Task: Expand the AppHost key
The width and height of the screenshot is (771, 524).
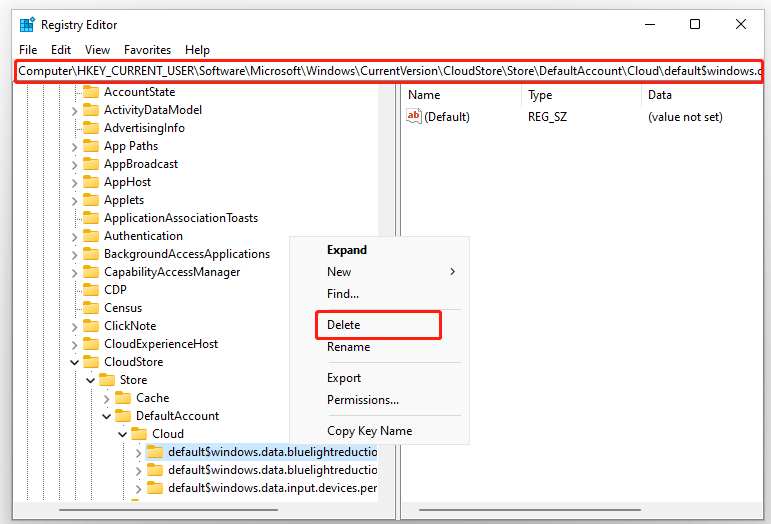Action: pos(74,183)
